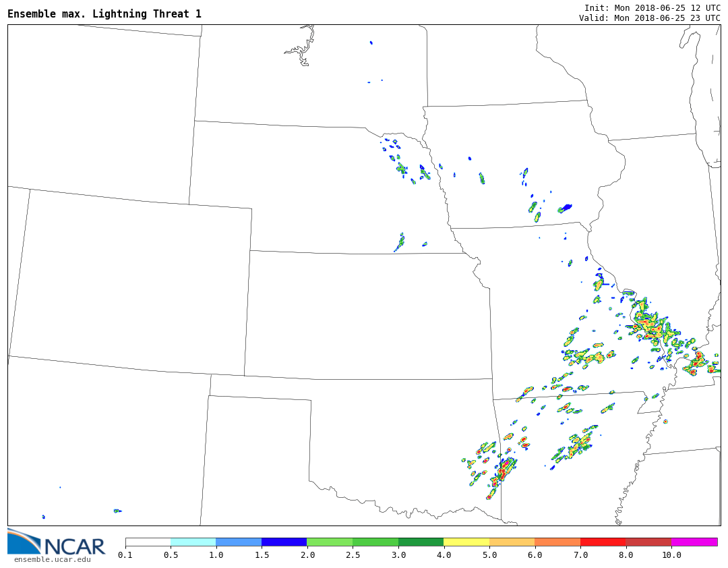Click the yellow 4.0–5.0 legend swatch
Image resolution: width=728 pixels, height=568 pixels.
[466, 542]
